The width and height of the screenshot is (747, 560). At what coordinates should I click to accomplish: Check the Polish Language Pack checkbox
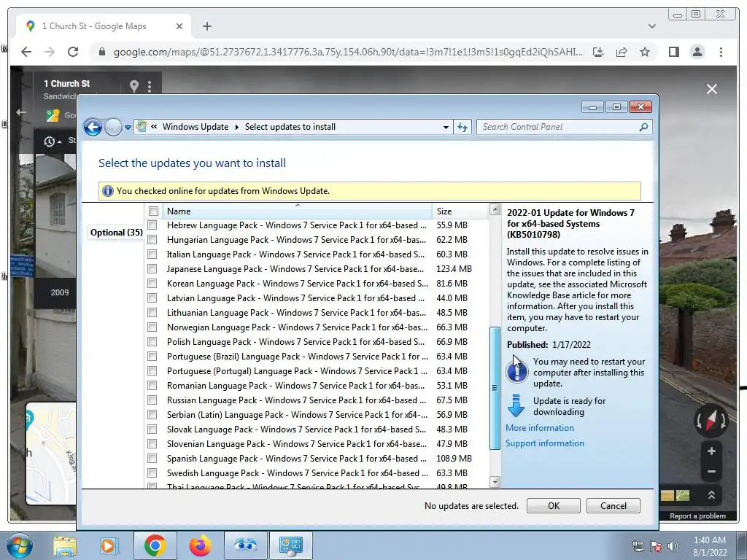pos(152,342)
